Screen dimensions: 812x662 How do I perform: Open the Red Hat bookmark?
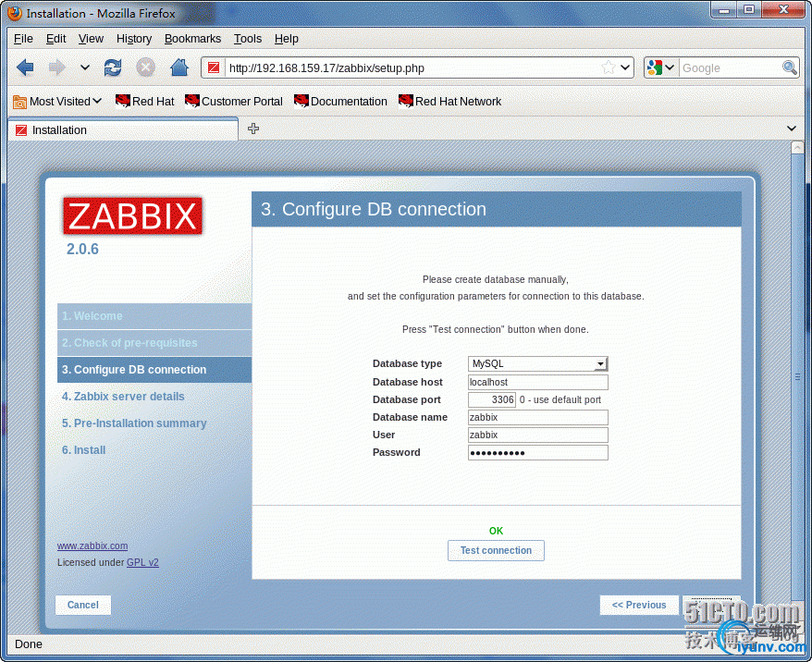(144, 102)
